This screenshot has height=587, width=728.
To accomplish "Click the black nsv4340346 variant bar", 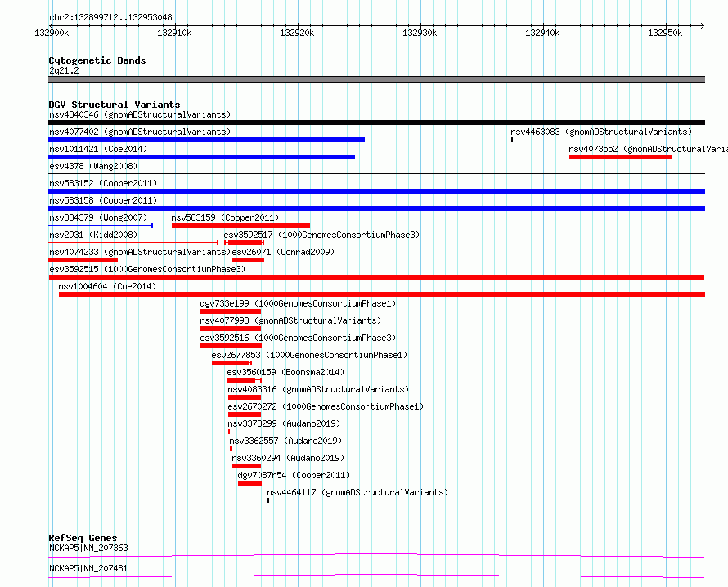I will tap(376, 123).
